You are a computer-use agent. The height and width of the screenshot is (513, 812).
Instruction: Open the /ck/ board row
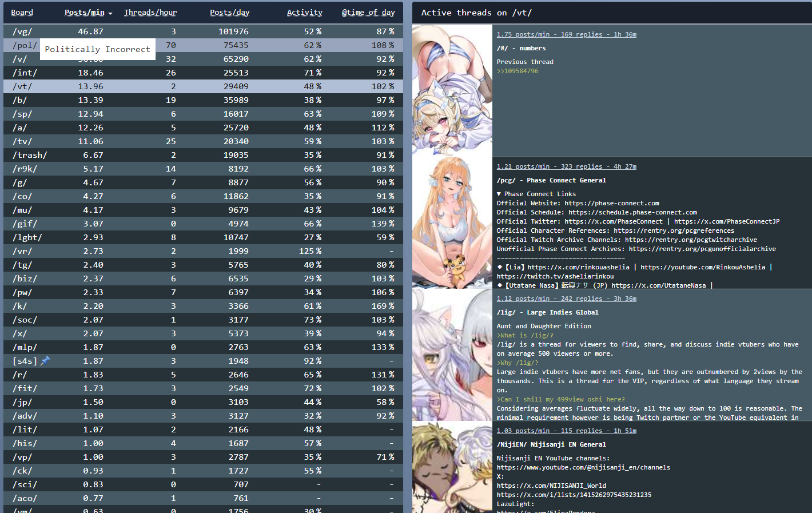click(x=203, y=471)
